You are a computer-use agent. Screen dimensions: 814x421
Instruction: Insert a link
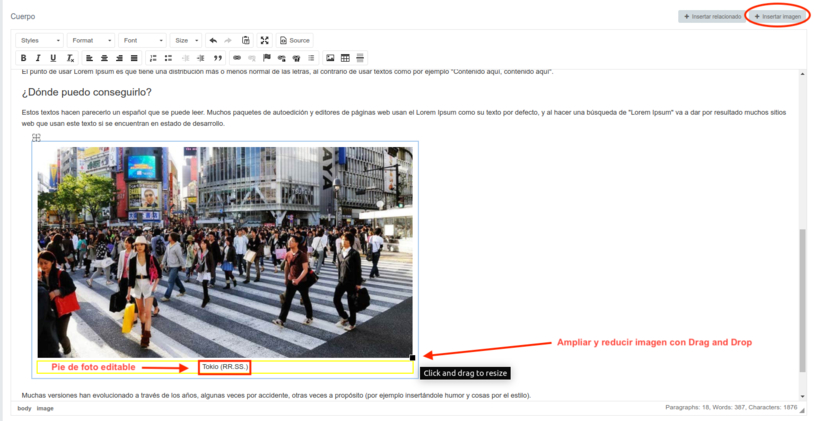coord(237,58)
